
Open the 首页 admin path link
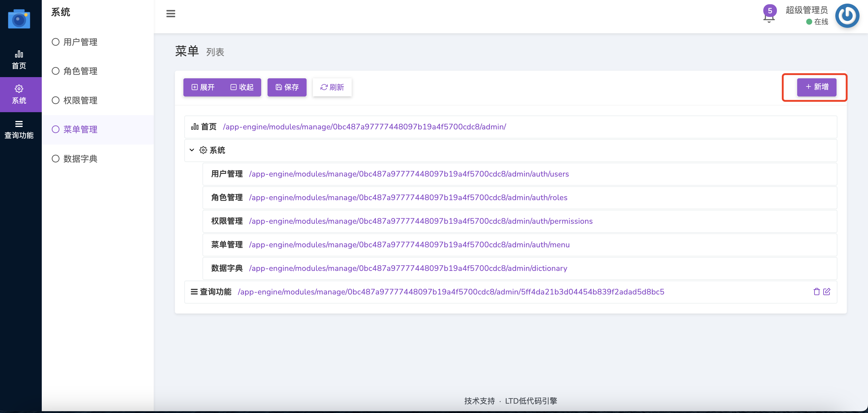365,127
